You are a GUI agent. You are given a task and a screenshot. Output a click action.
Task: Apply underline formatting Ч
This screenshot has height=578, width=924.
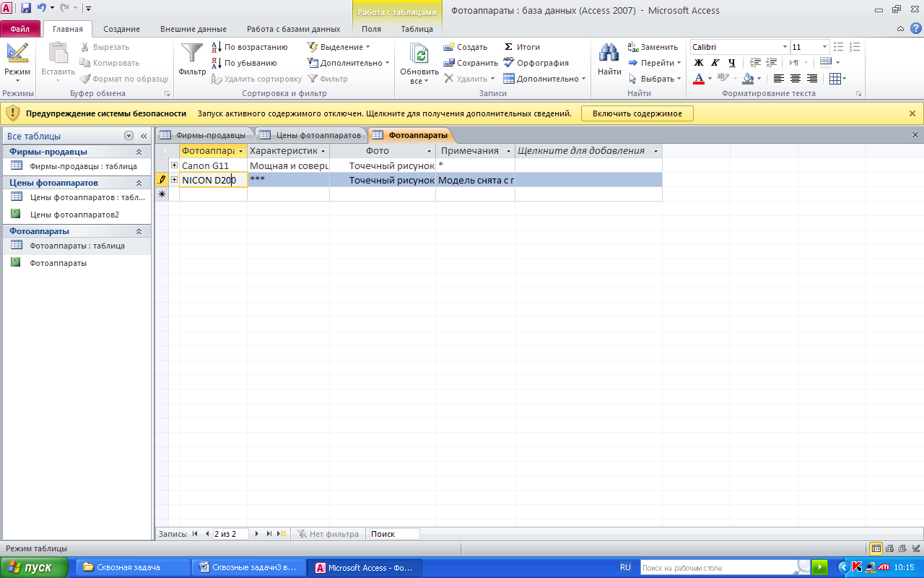pyautogui.click(x=731, y=63)
